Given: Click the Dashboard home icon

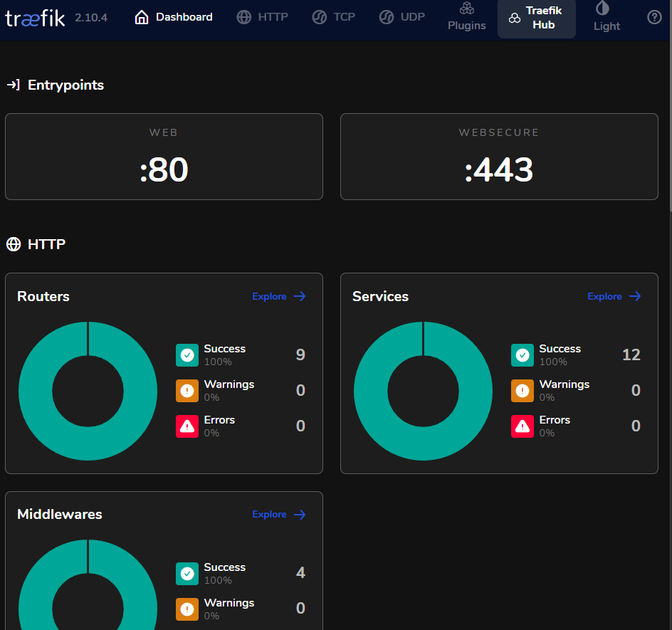Looking at the screenshot, I should pos(141,16).
